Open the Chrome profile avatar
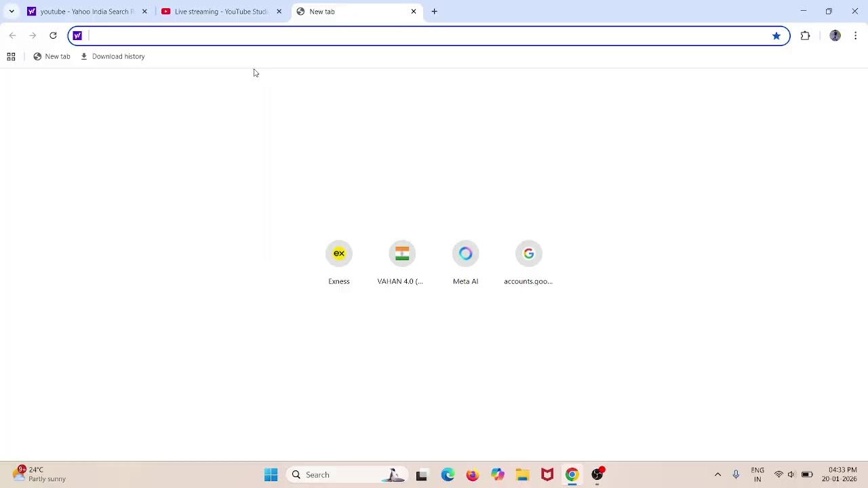 835,35
